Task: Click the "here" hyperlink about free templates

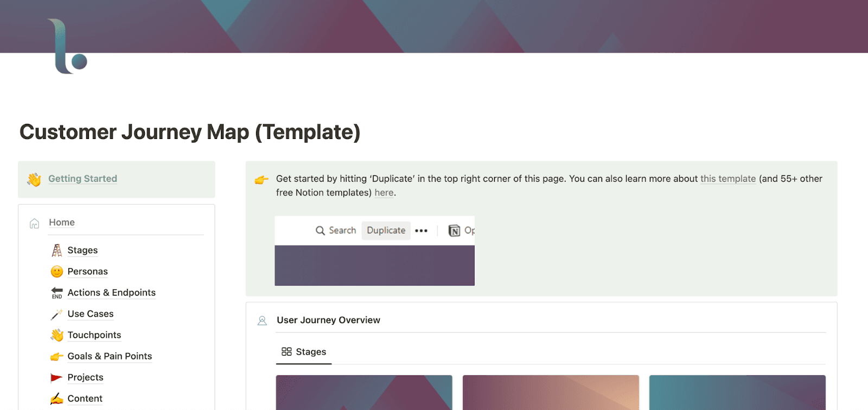Action: click(x=384, y=192)
